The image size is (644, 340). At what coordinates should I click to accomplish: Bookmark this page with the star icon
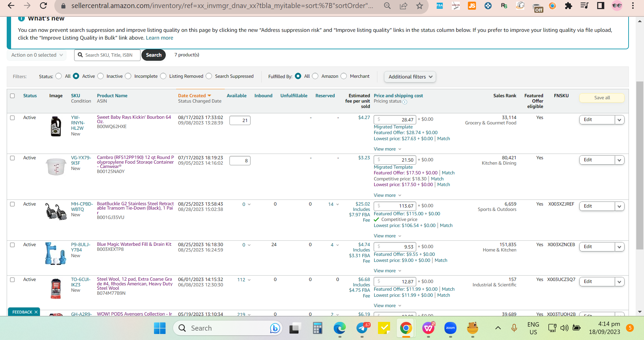click(420, 6)
